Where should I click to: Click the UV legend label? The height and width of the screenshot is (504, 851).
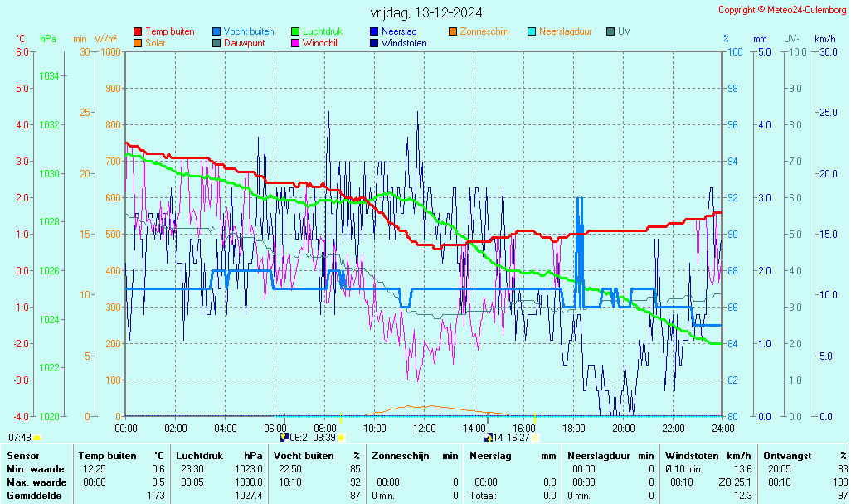624,31
